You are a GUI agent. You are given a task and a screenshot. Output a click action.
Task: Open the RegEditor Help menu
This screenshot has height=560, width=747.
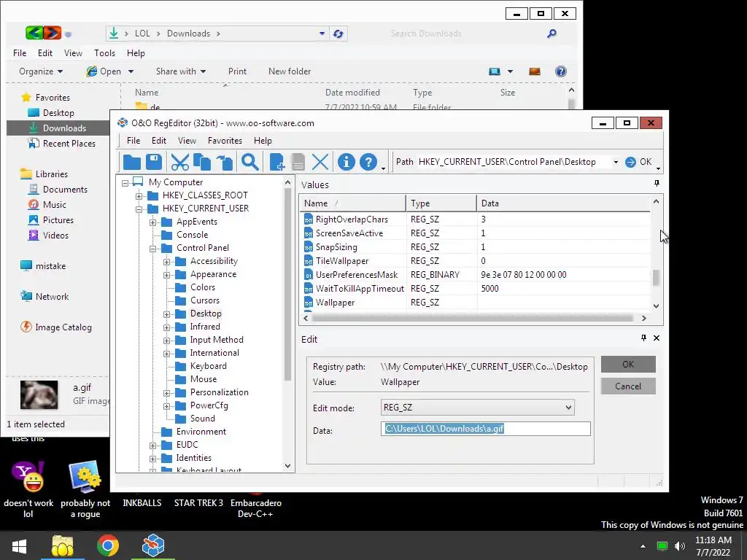pyautogui.click(x=263, y=141)
